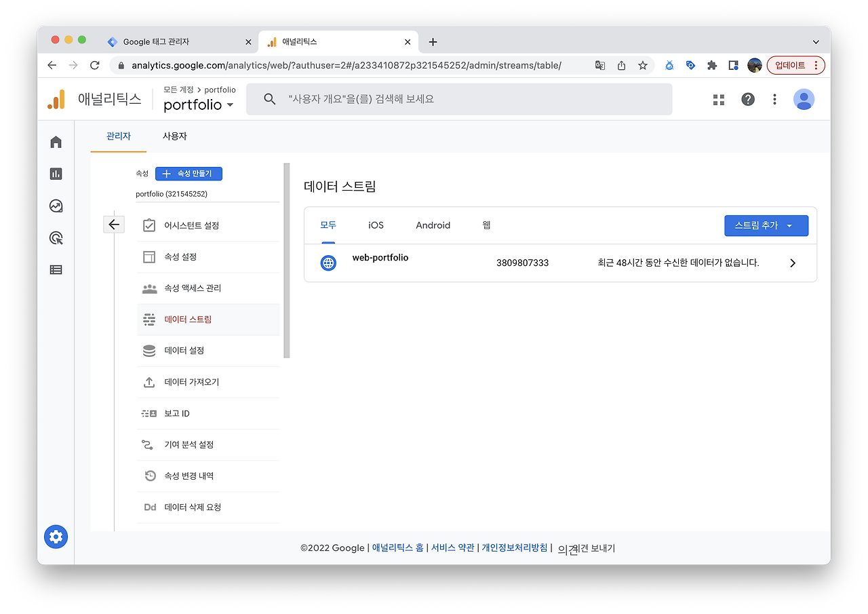868x614 pixels.
Task: Click the browser Back button
Action: (52, 65)
